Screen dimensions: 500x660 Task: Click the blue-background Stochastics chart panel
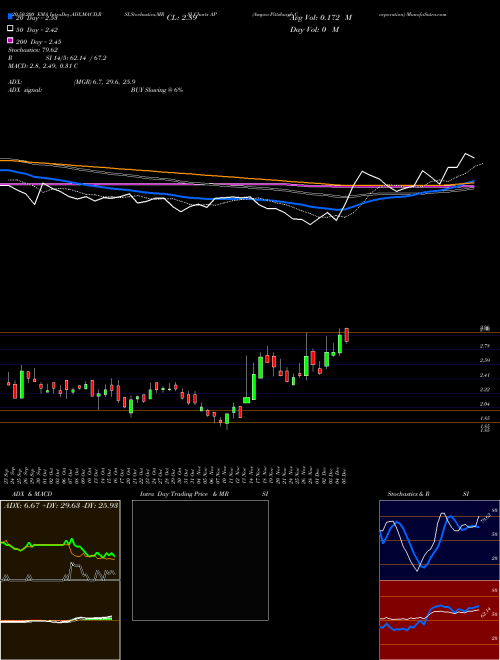tap(439, 540)
